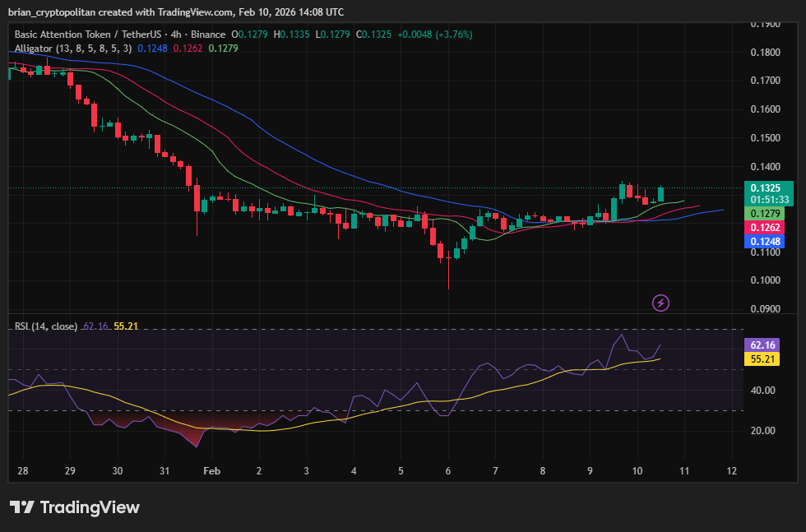Click the RSI axis label 40.00
The image size is (806, 532).
click(x=763, y=390)
